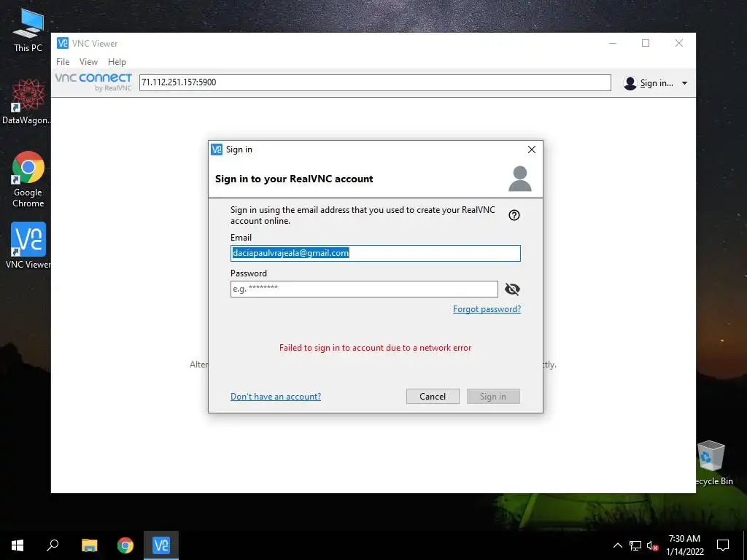
Task: Select the DataWagon desktop shortcut
Action: 26,102
